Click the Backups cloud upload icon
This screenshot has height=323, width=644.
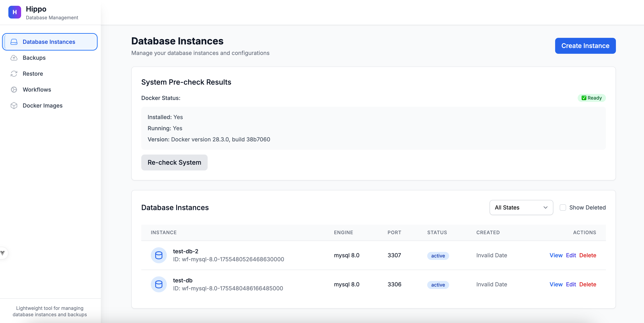(x=14, y=58)
